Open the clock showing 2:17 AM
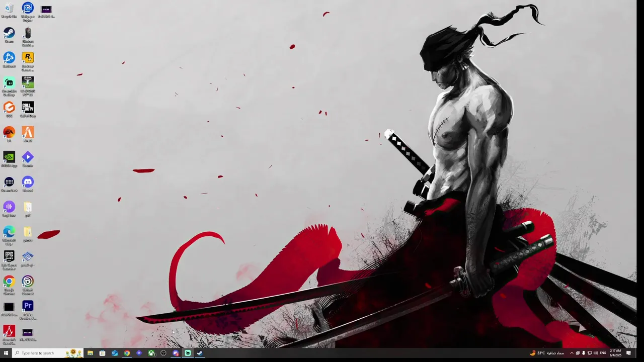This screenshot has width=644, height=362. point(615,353)
